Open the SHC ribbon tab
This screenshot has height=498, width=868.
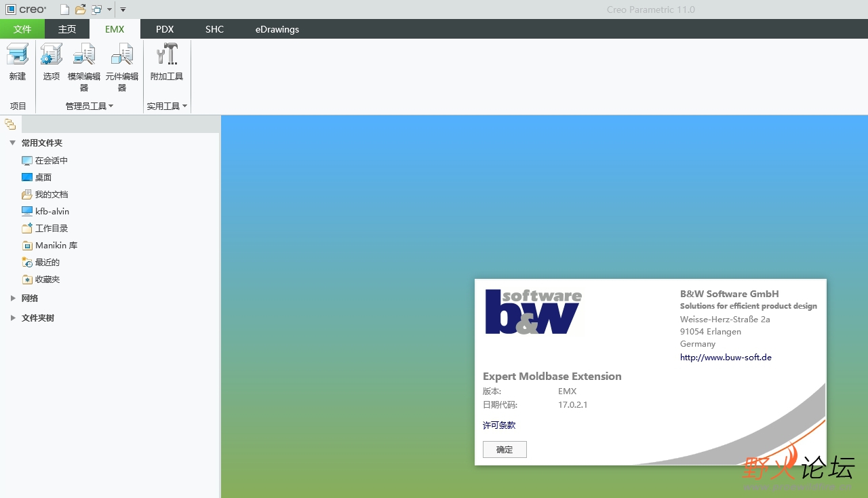coord(214,29)
